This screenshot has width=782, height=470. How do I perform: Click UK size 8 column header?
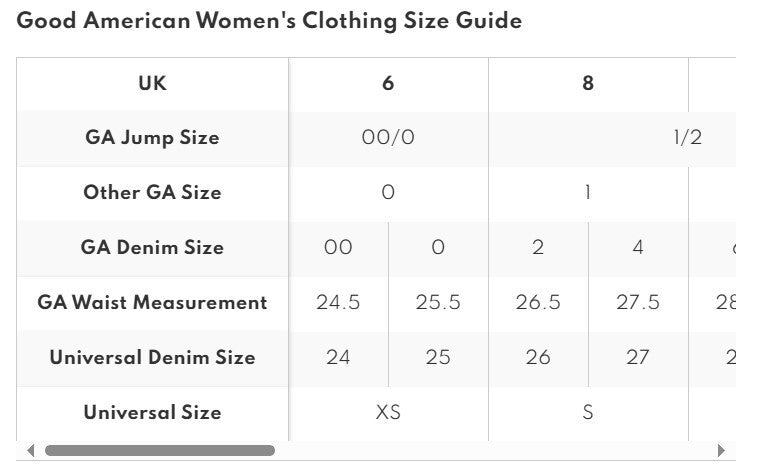tap(588, 84)
